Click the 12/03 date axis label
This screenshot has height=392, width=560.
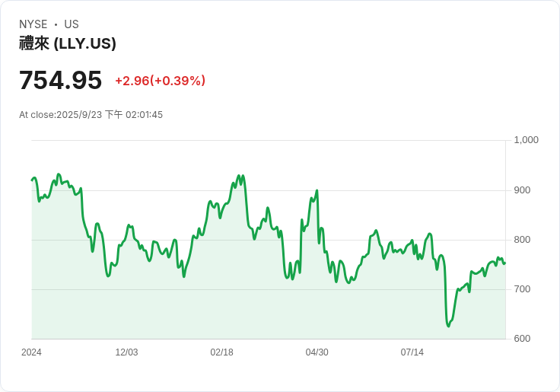pyautogui.click(x=126, y=352)
